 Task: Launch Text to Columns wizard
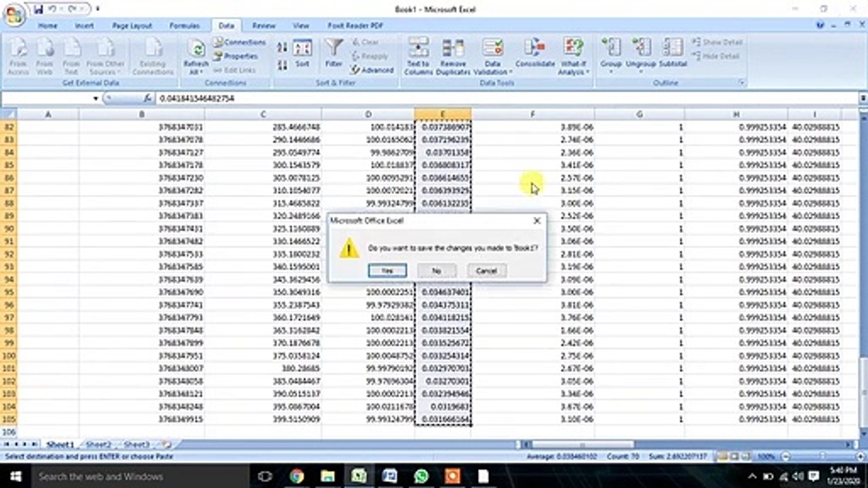(x=418, y=57)
